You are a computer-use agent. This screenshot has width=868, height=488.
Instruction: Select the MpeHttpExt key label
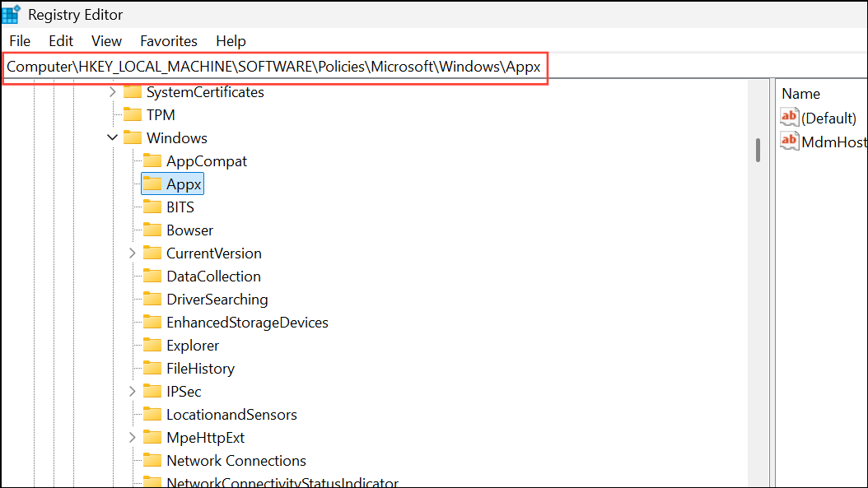click(x=205, y=438)
